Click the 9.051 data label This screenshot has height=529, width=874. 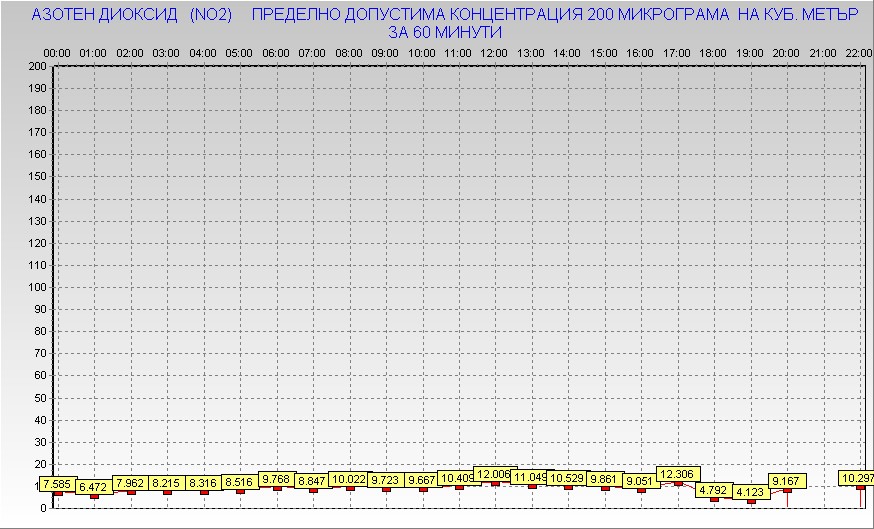(x=639, y=481)
